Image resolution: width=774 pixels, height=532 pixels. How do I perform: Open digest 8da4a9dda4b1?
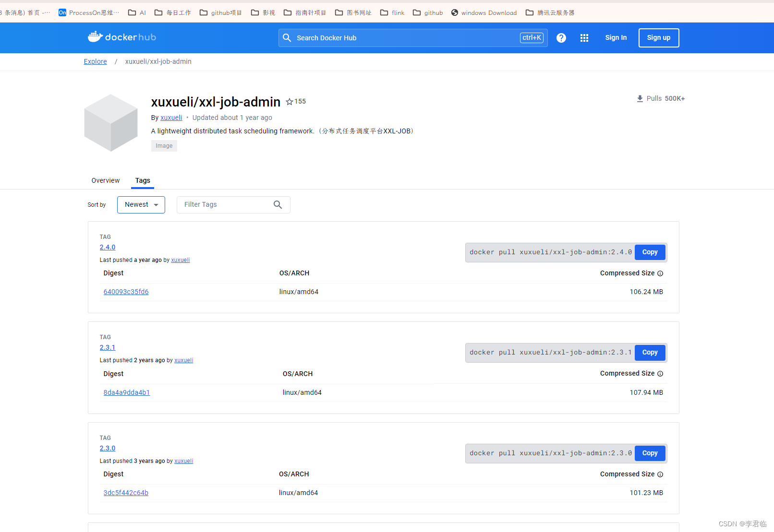pos(127,392)
